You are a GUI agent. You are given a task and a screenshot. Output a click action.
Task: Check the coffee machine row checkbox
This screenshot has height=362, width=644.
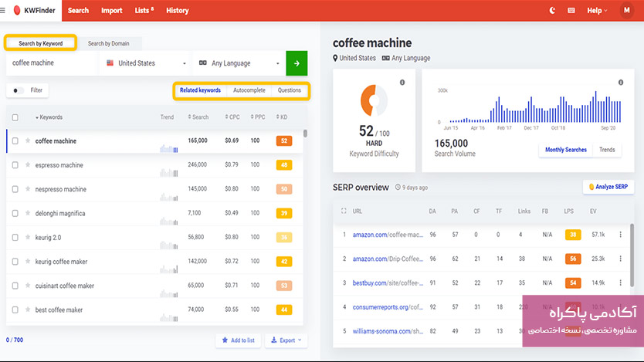click(15, 140)
